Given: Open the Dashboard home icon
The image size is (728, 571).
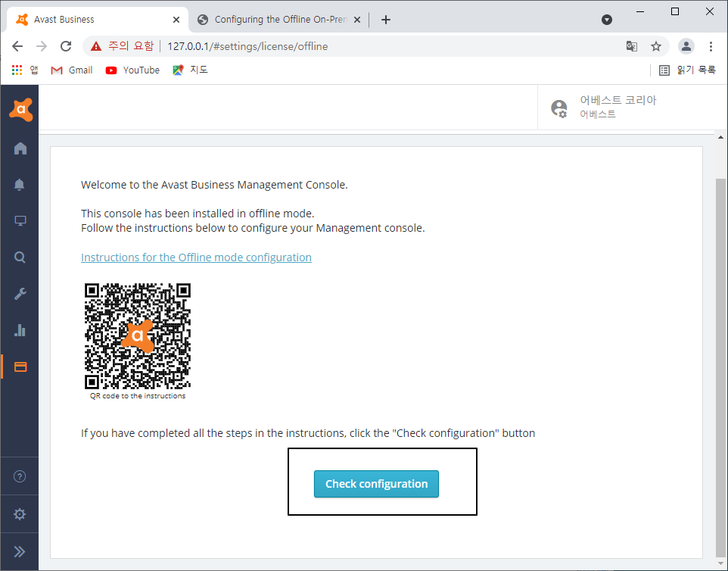Looking at the screenshot, I should [x=20, y=148].
